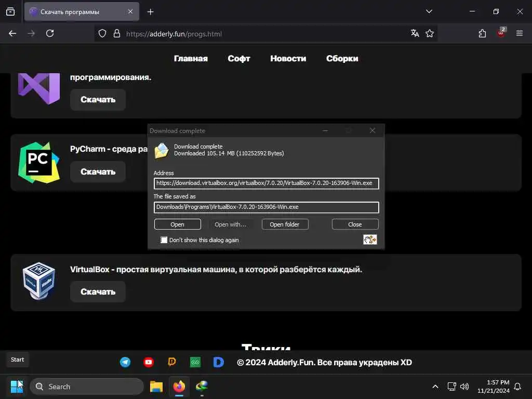Select the file saved as path field
This screenshot has width=532, height=399.
(267, 207)
